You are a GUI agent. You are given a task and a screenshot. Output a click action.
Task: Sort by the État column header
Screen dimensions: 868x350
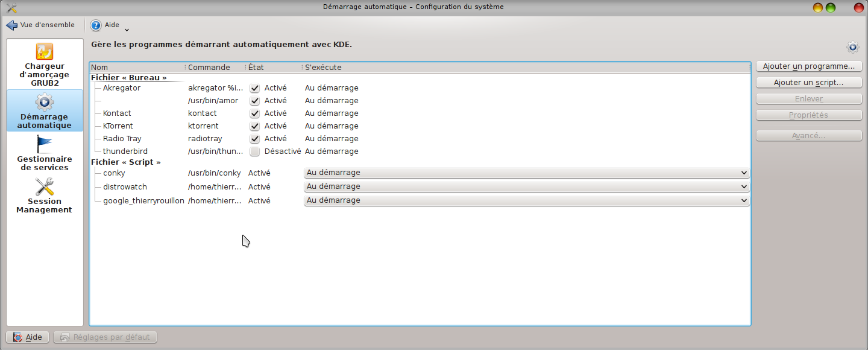click(274, 67)
